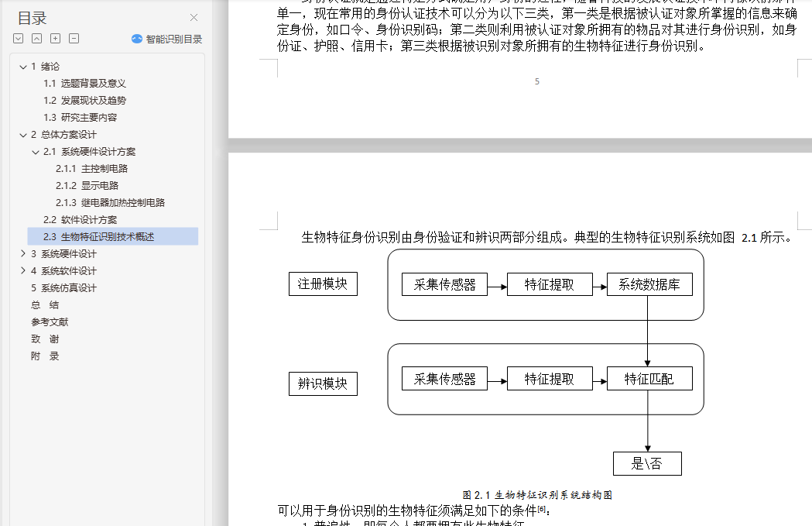Screen dimensions: 812x526
Task: Click highlighted 2.3 生物特征识别技术概述 entry
Action: pos(113,237)
